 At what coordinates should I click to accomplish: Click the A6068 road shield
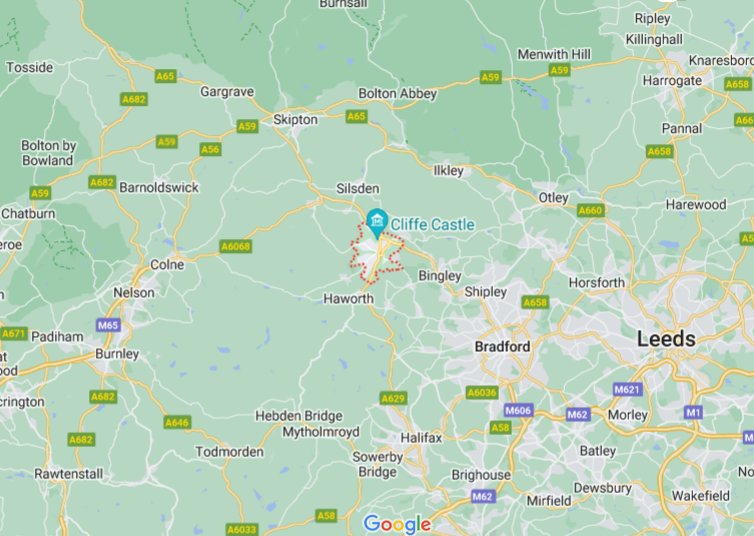point(236,247)
